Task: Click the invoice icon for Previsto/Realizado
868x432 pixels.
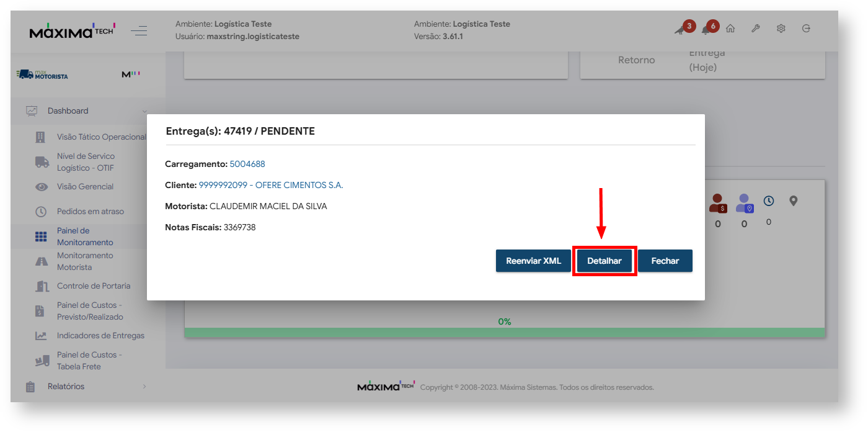Action: coord(40,311)
